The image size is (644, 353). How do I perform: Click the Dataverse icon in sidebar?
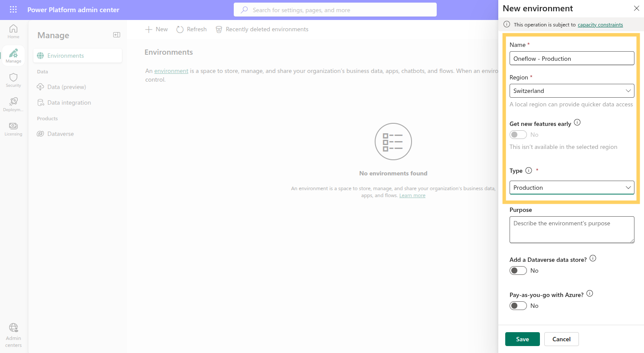coord(40,134)
